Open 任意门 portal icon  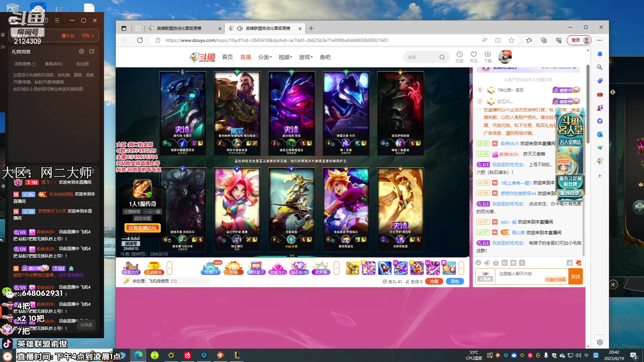211,268
